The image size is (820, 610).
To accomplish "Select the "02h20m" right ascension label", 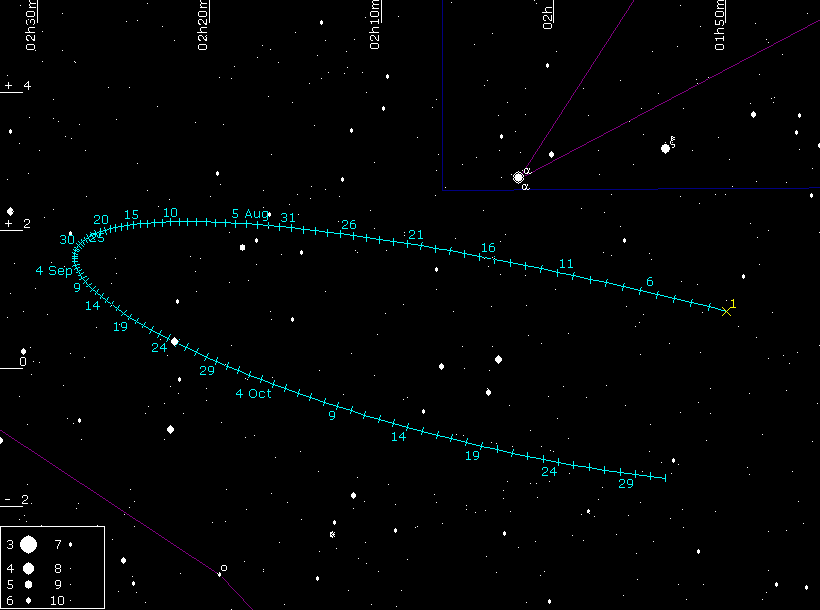I will tap(202, 26).
